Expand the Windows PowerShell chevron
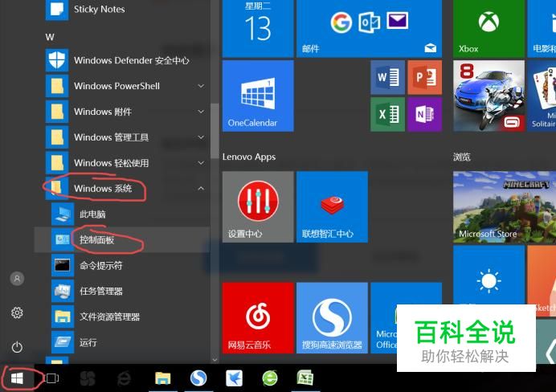556x392 pixels. [x=201, y=86]
